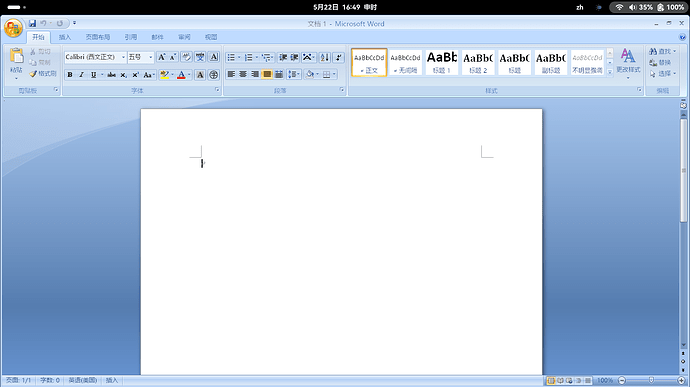
Task: Click the Wi-Fi indicator in the system tray
Action: (619, 7)
